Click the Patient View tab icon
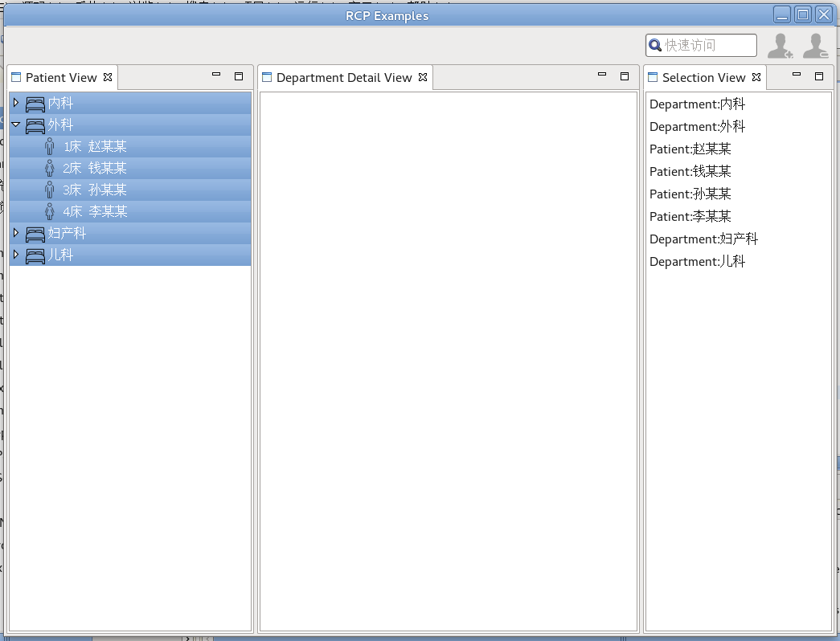The image size is (840, 641). point(16,77)
